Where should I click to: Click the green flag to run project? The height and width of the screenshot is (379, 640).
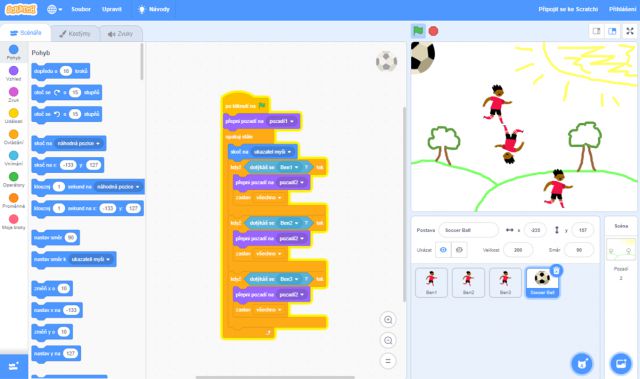coord(418,31)
